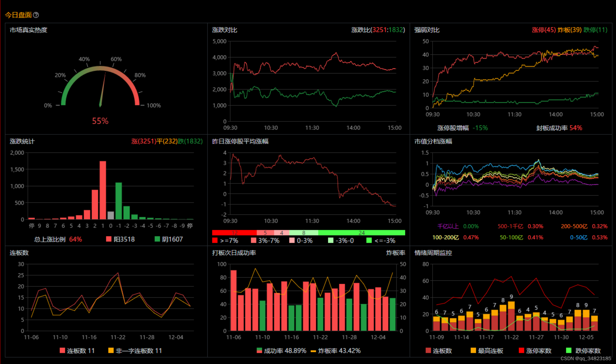Click the 平(232) orange count label
The image size is (616, 364).
[167, 141]
